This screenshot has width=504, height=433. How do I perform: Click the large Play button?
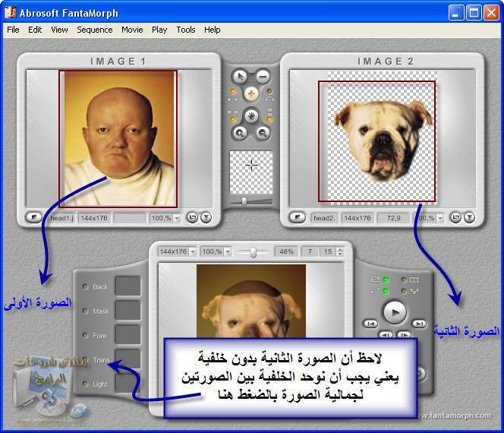(395, 312)
